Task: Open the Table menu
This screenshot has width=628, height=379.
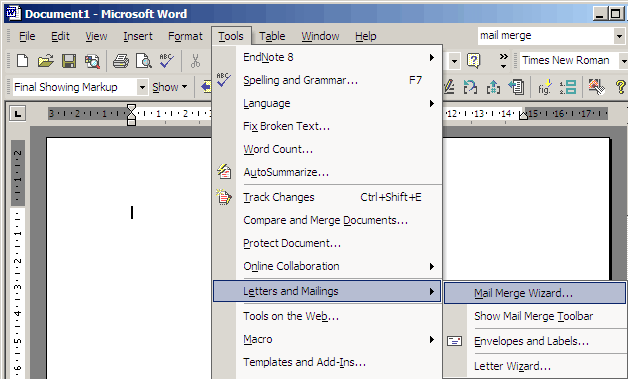Action: tap(272, 36)
